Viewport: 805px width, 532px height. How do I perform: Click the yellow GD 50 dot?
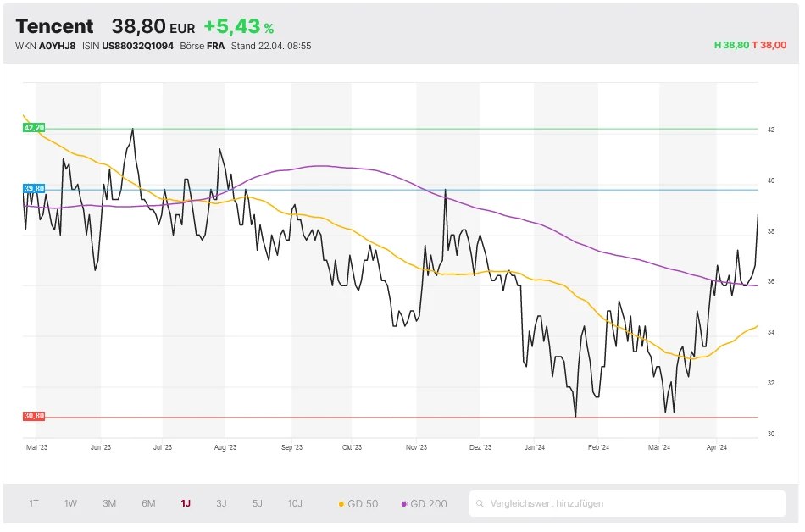click(x=341, y=504)
